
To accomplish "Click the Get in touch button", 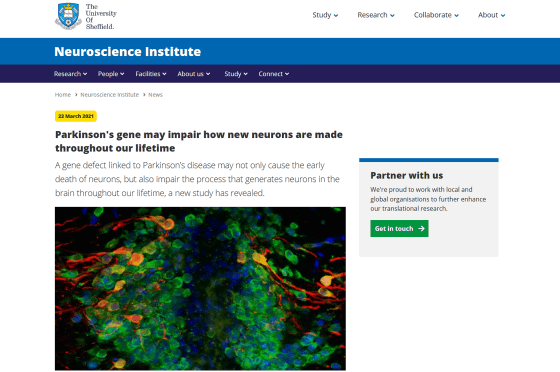I will pos(399,228).
